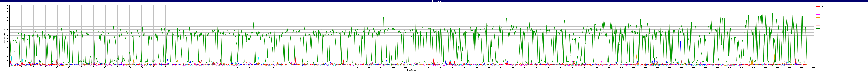Select the sda legend label
This screenshot has width=868, height=73.
pos(822,26)
